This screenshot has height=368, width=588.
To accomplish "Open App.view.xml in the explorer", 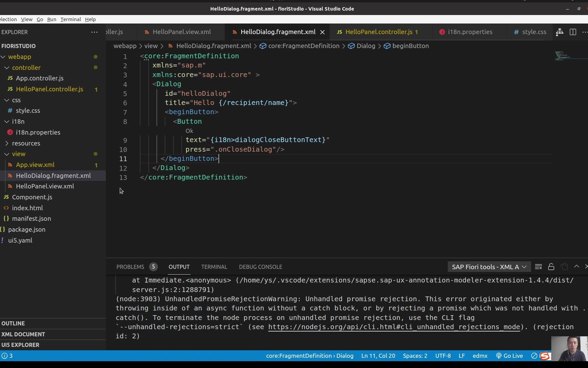I will [35, 165].
